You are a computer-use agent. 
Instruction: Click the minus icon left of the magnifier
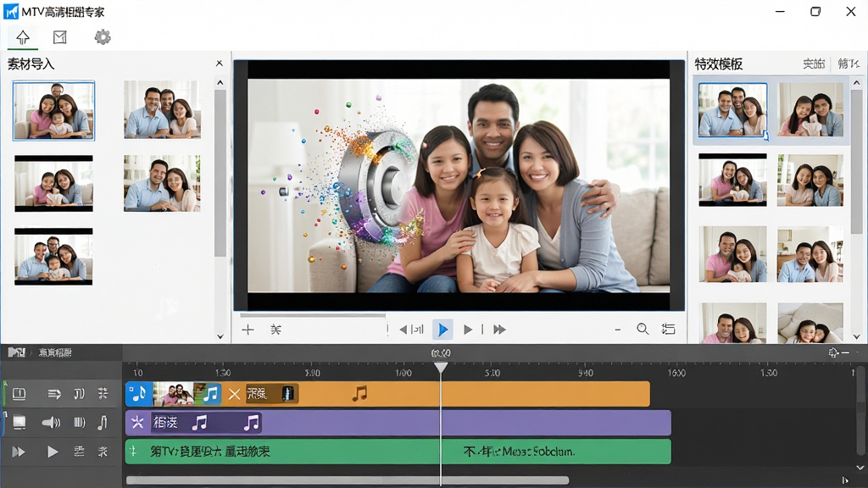(x=618, y=330)
